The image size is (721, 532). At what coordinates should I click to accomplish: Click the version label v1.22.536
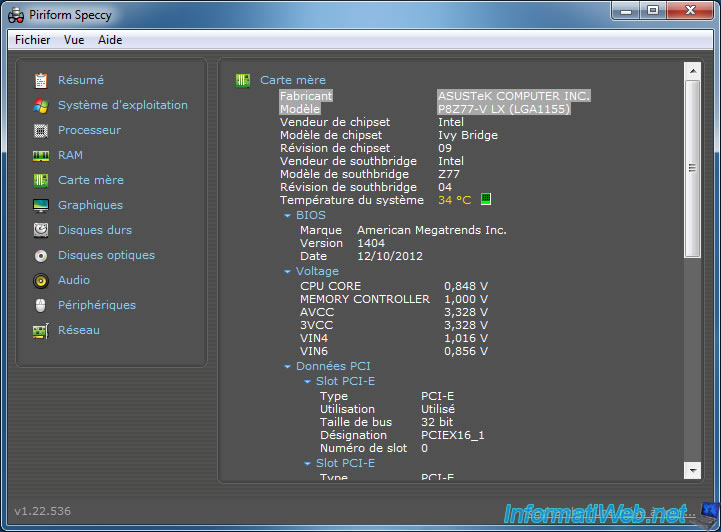[x=43, y=511]
